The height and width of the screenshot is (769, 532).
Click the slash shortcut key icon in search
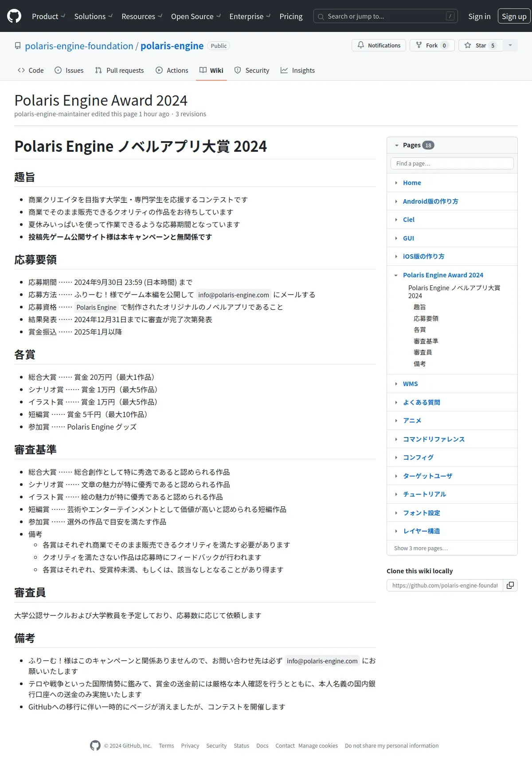450,16
